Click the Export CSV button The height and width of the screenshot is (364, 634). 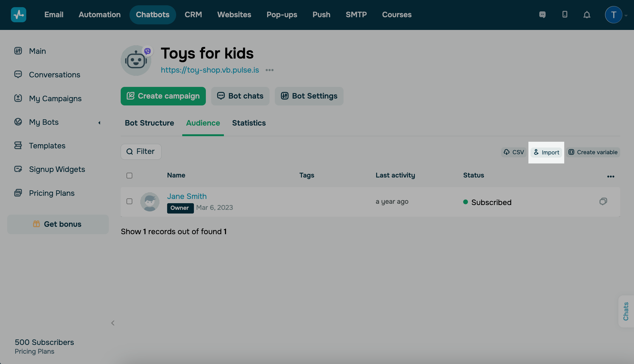click(x=514, y=152)
